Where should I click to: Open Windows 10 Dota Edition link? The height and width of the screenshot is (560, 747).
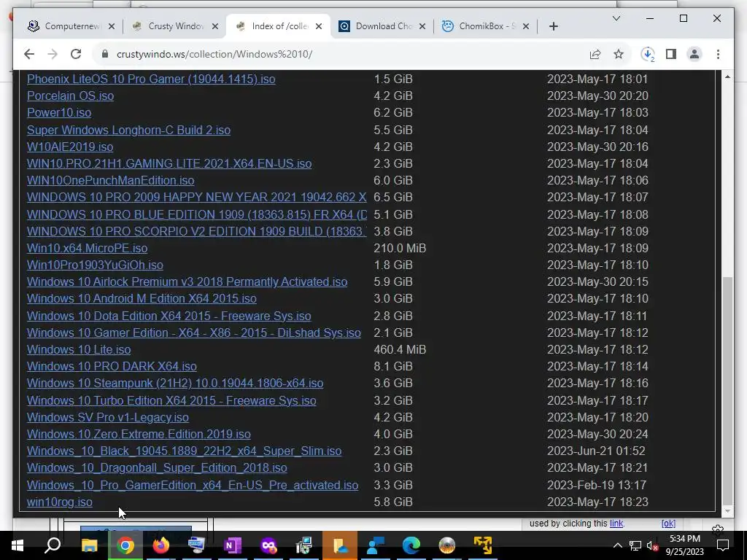pos(169,316)
